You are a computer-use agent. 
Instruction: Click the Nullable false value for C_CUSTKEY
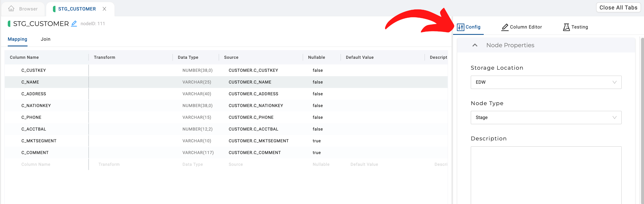(318, 71)
